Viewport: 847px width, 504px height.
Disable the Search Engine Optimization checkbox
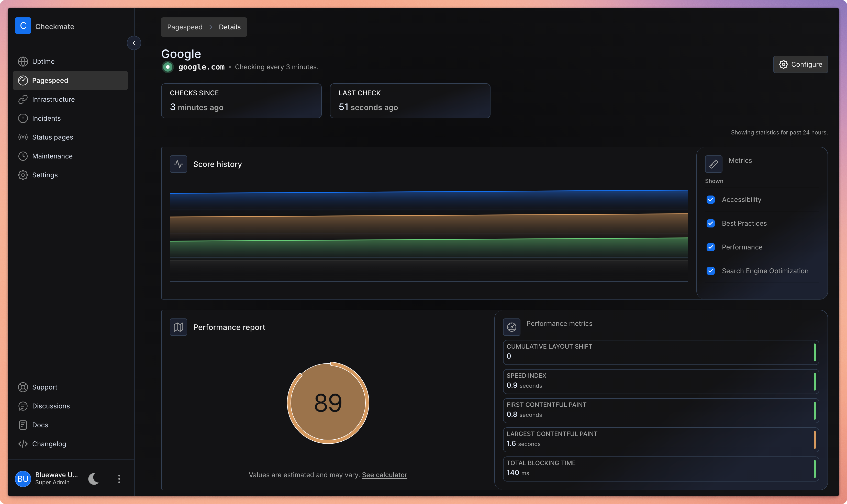tap(710, 271)
